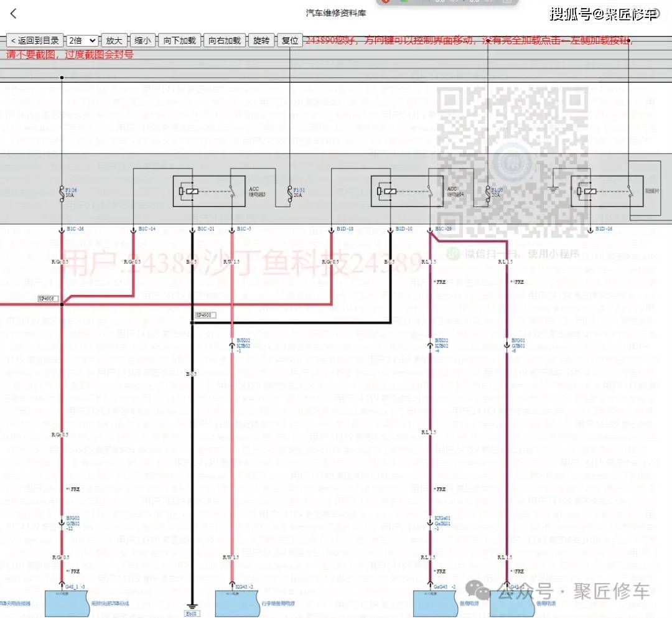Click the 旋转 rotate button
Image resolution: width=672 pixels, height=618 pixels.
261,40
